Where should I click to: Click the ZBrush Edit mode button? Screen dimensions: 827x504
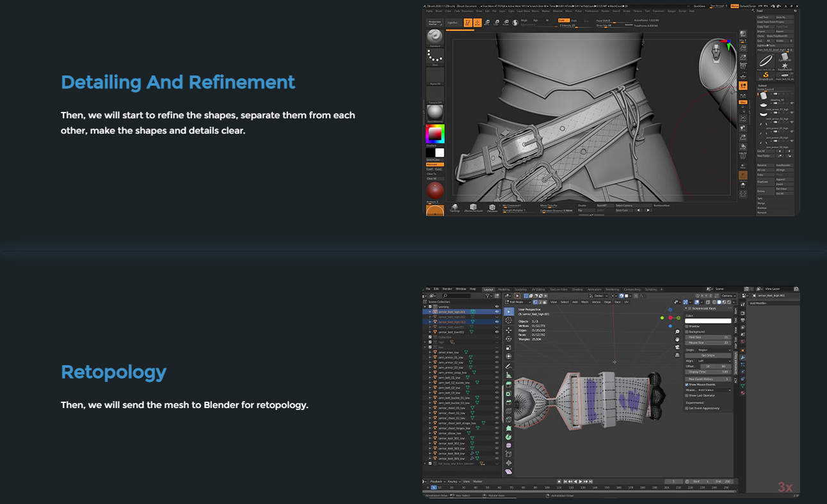(x=468, y=22)
